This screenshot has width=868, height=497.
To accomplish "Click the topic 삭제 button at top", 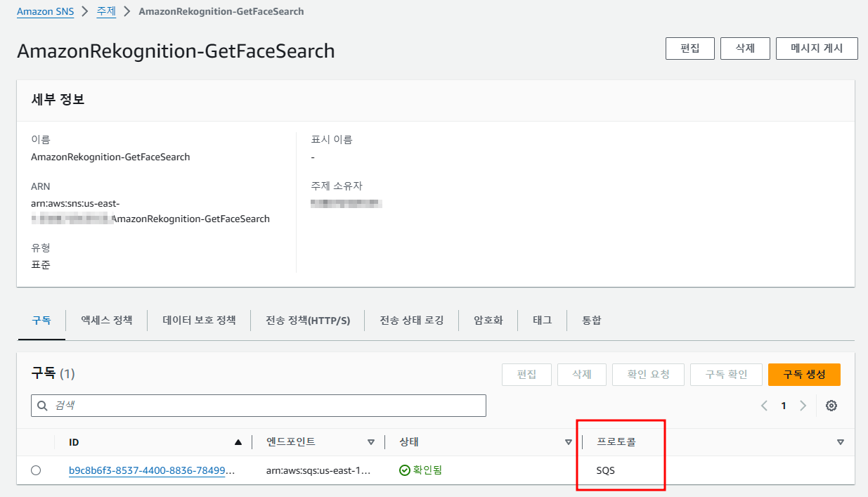I will pyautogui.click(x=745, y=49).
